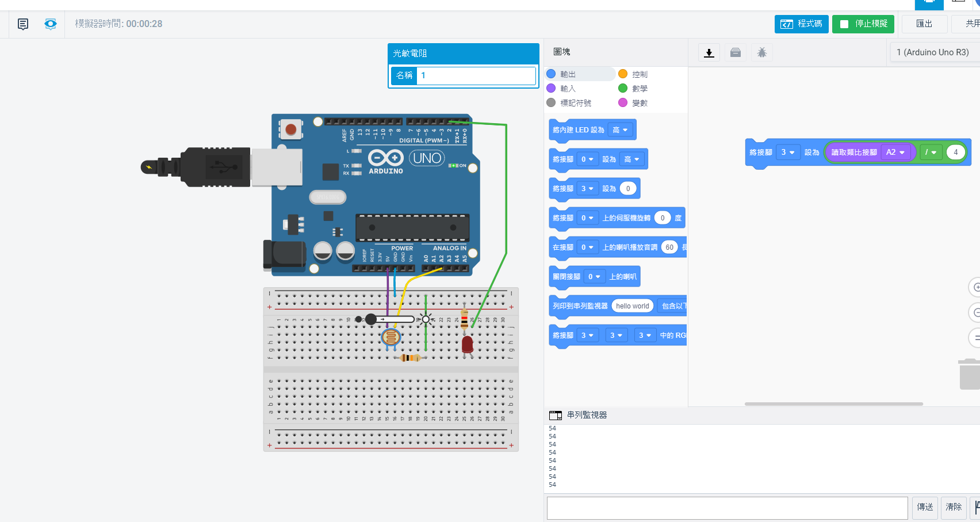Click the download code arrow icon
This screenshot has height=522, width=980.
[x=709, y=53]
